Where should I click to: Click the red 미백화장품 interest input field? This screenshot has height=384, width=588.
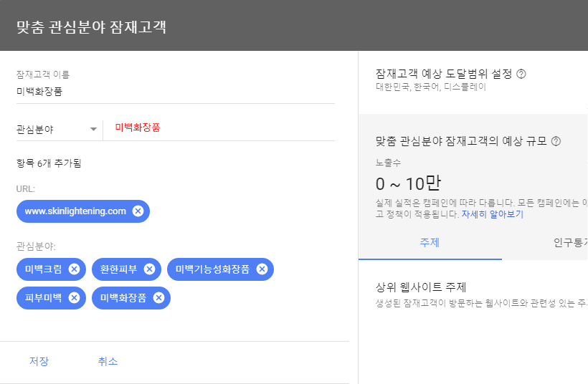(x=222, y=128)
